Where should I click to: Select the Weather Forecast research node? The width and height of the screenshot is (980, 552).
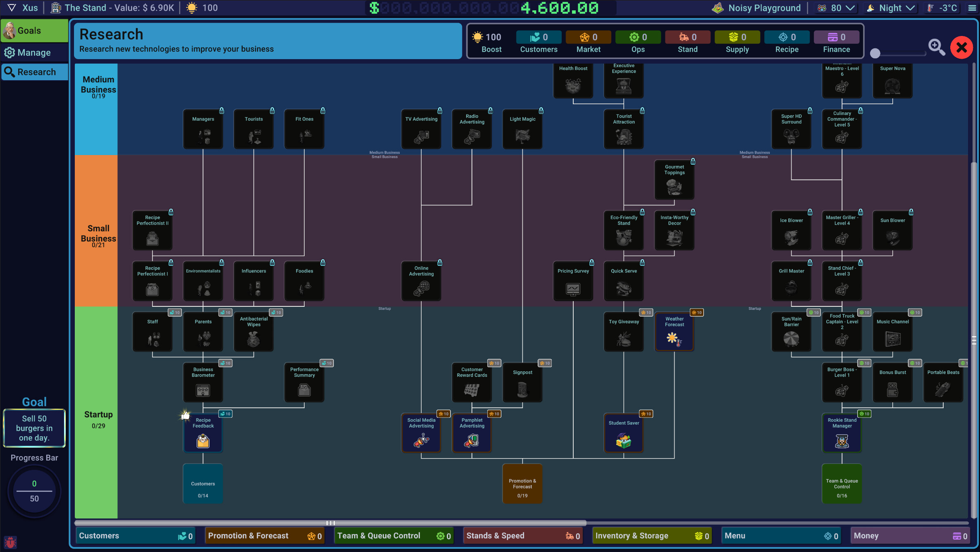pyautogui.click(x=674, y=331)
